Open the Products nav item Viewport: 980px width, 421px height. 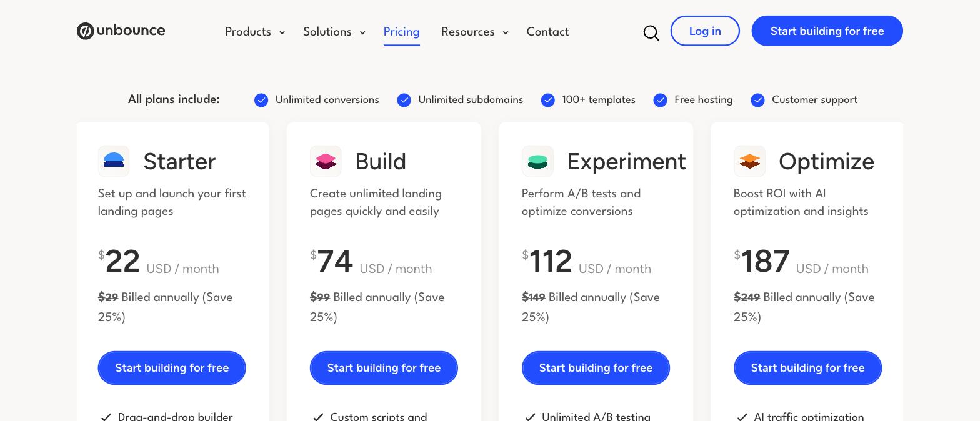[248, 32]
